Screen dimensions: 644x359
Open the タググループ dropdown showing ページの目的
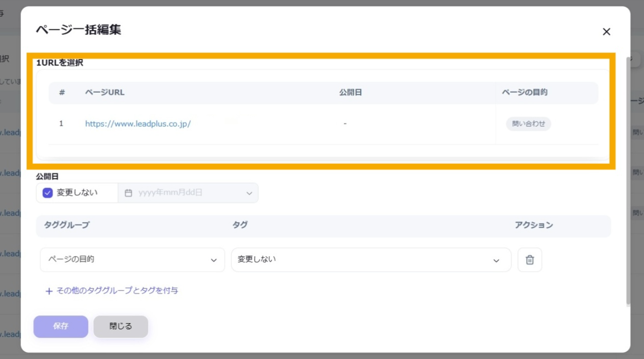132,260
